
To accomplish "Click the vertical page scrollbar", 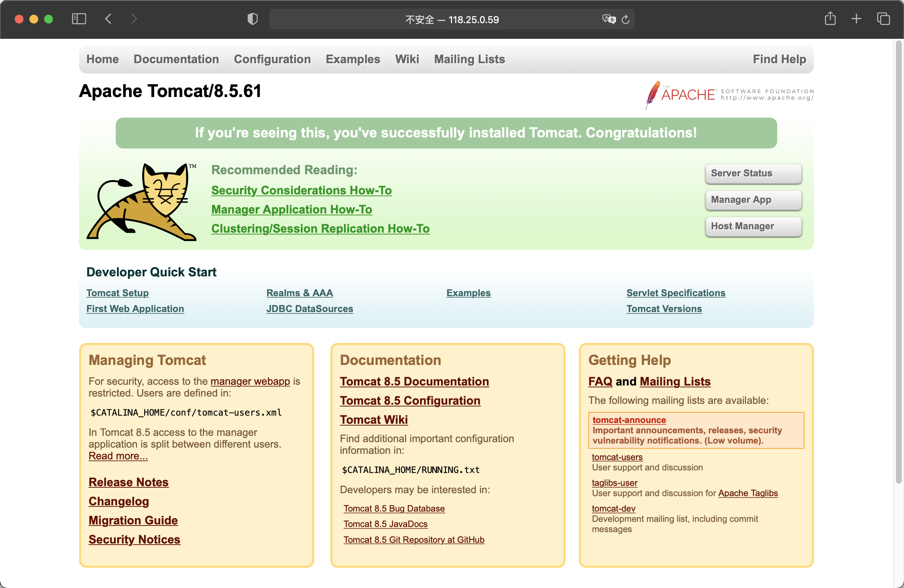I will [898, 262].
